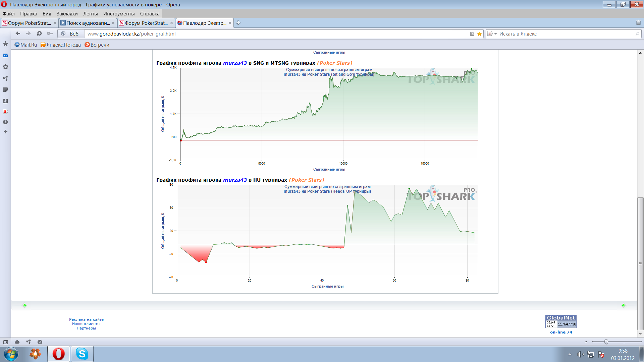
Task: Adjust the zoom slider in status bar
Action: click(606, 342)
